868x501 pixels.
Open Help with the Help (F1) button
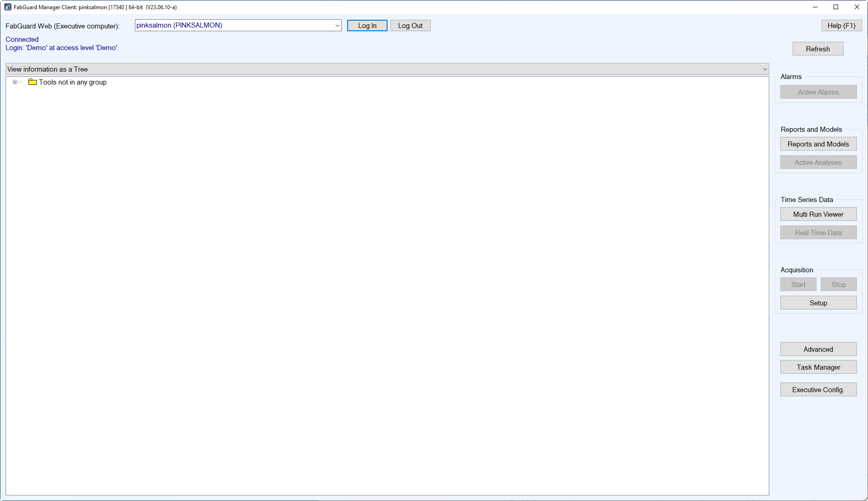coord(841,25)
